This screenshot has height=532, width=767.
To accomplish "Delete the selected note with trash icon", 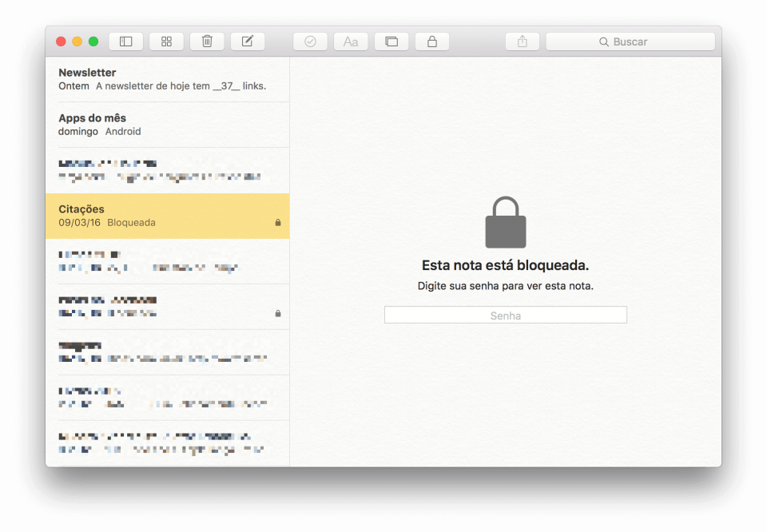I will (x=206, y=41).
